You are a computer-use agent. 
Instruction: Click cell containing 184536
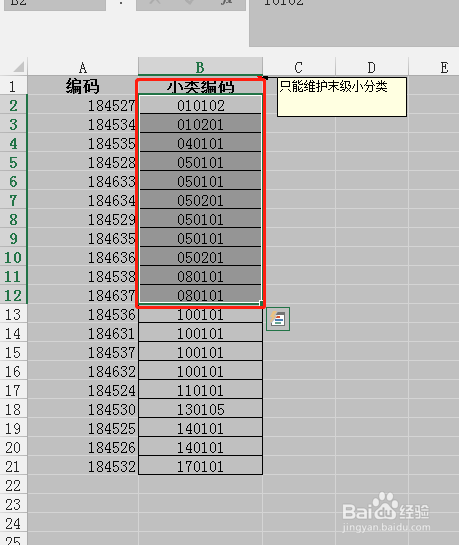point(83,314)
